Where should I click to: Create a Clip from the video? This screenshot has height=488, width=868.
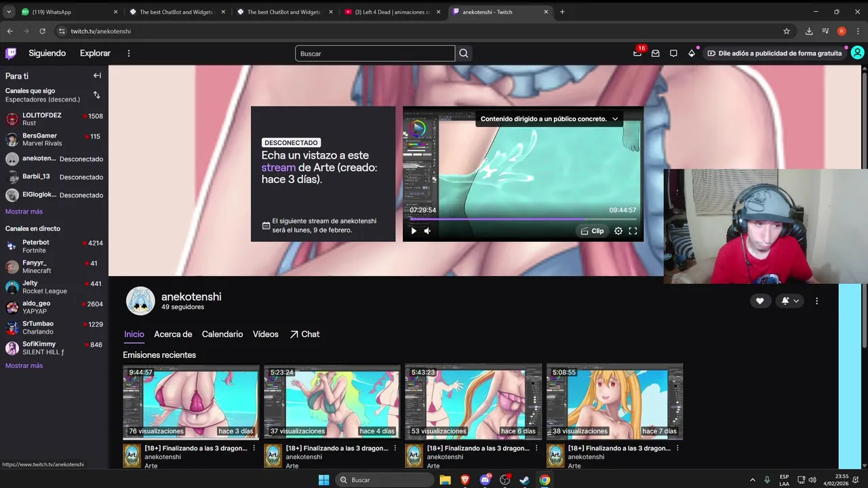593,231
